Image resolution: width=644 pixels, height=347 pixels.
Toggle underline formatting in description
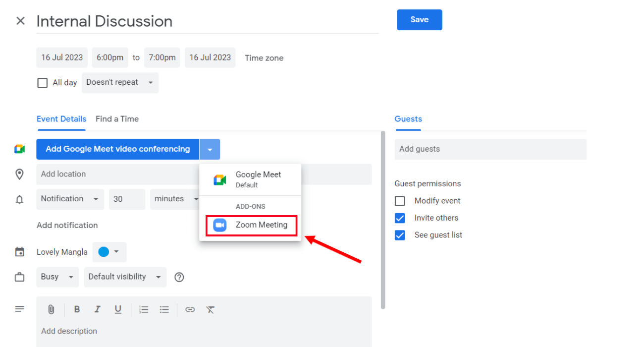[118, 309]
